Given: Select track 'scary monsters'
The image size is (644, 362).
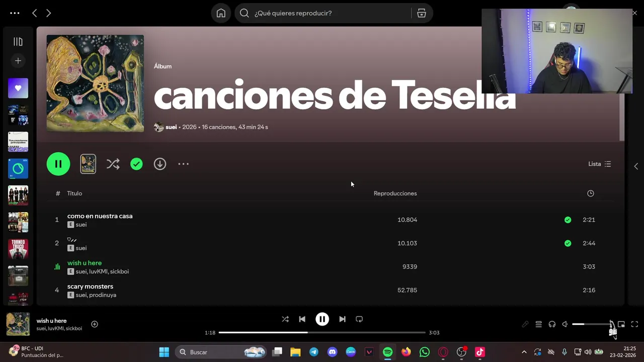Looking at the screenshot, I should [x=90, y=287].
